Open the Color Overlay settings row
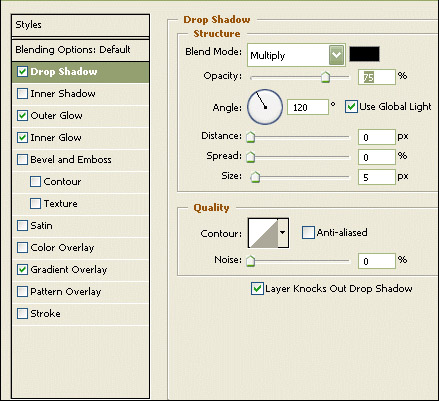439x401 pixels. [80, 248]
